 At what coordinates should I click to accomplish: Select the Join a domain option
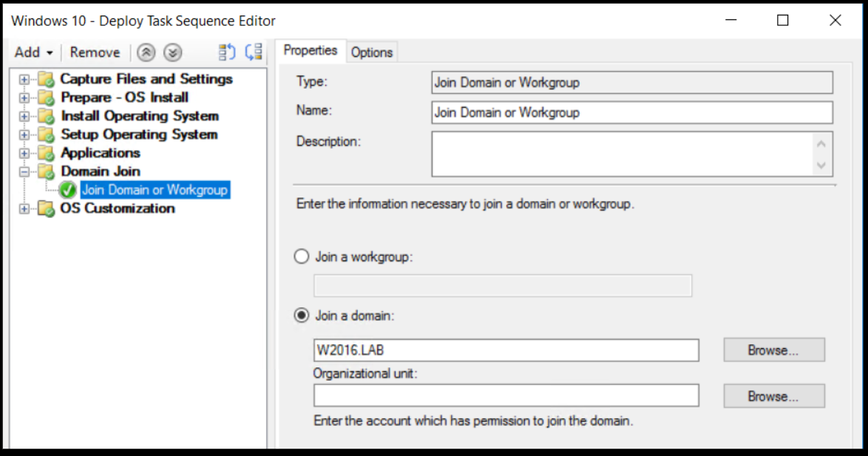(301, 315)
